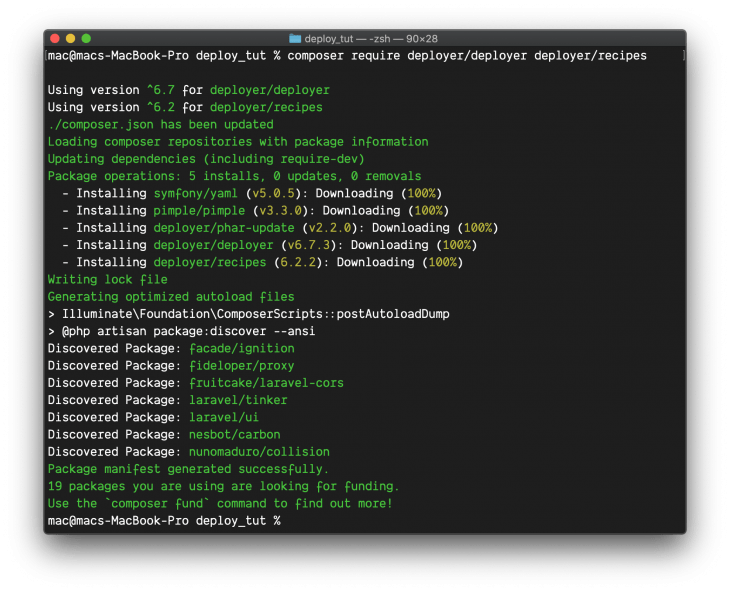Click deployer/deployer in the ^6.7 version line

tap(270, 90)
